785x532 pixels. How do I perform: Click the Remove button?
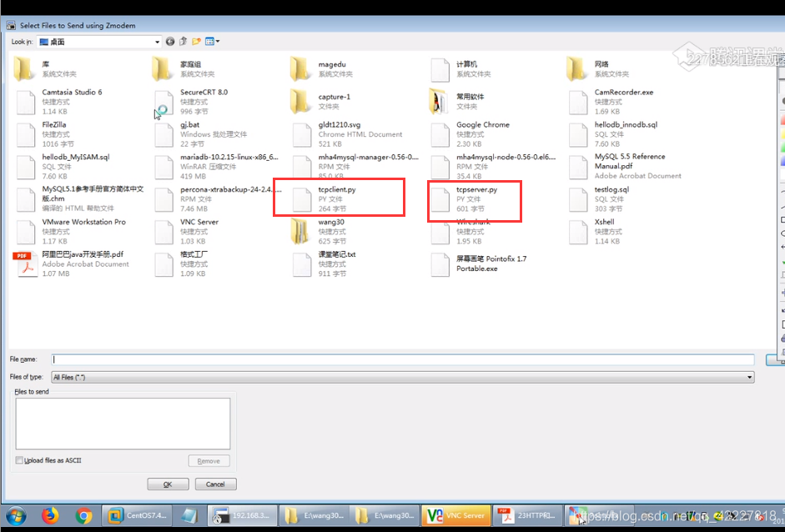(x=209, y=461)
